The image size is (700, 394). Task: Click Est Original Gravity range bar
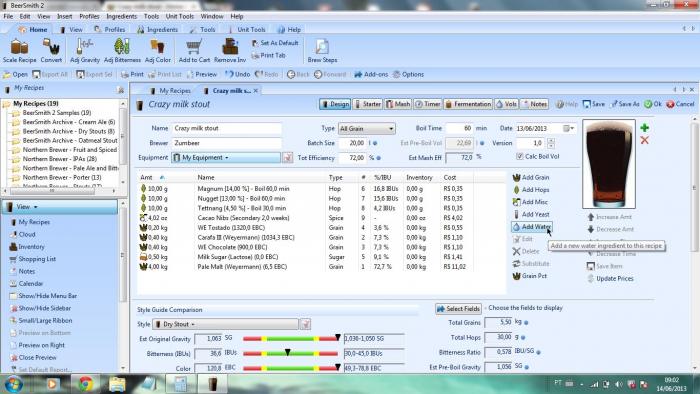[x=290, y=339]
